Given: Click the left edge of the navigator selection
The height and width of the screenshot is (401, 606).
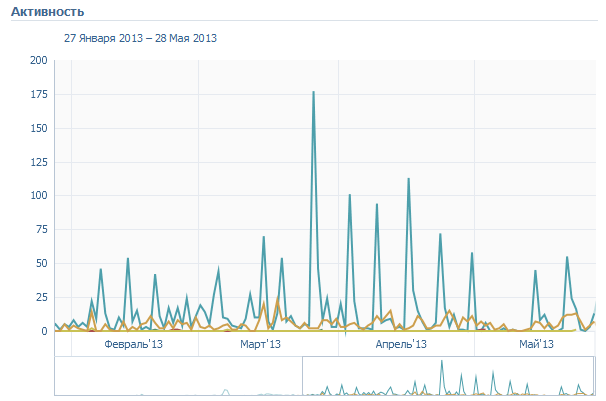Looking at the screenshot, I should tap(302, 377).
